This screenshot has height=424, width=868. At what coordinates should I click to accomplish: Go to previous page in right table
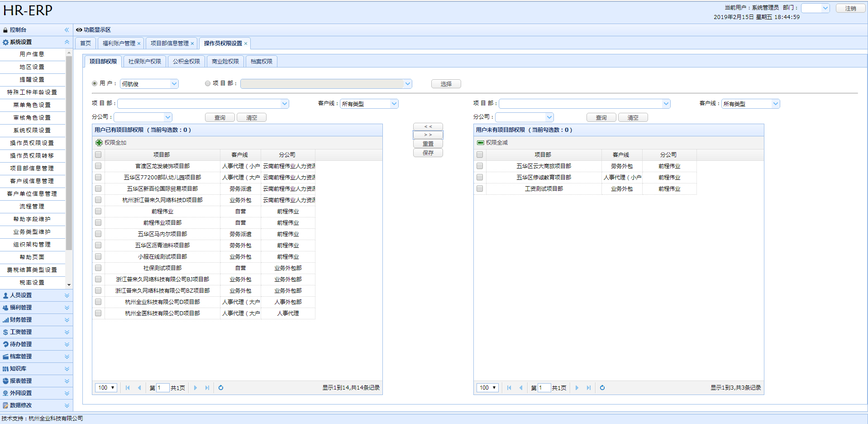click(x=521, y=388)
